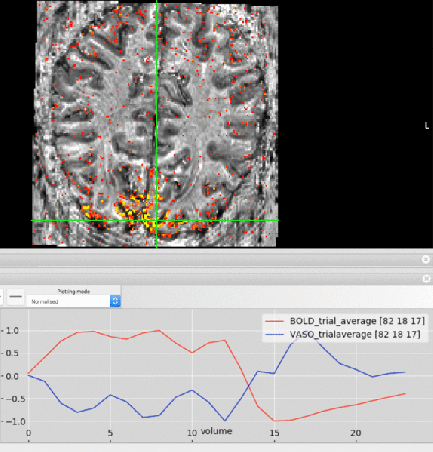
Task: Click the 'Plotting mode' label
Action: point(74,291)
